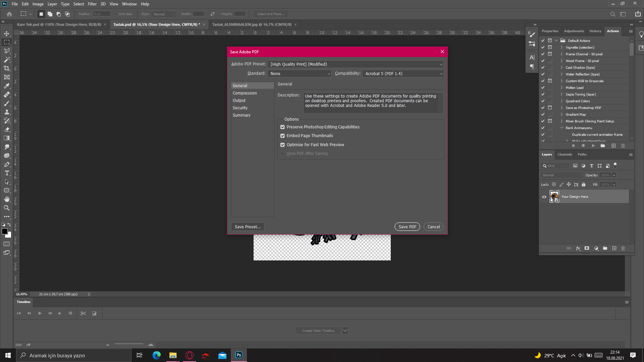The width and height of the screenshot is (644, 362).
Task: Uncheck Embed Page Thumbnails
Action: [282, 136]
